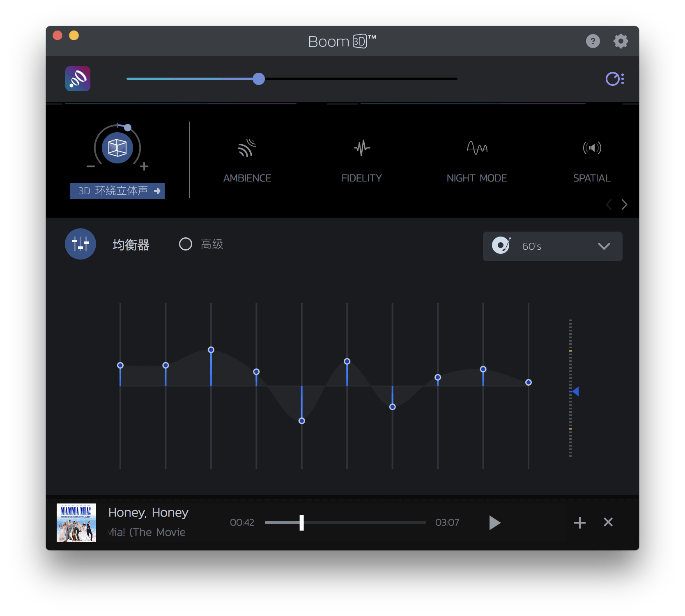Toggle the 3D surround cube button

117,148
